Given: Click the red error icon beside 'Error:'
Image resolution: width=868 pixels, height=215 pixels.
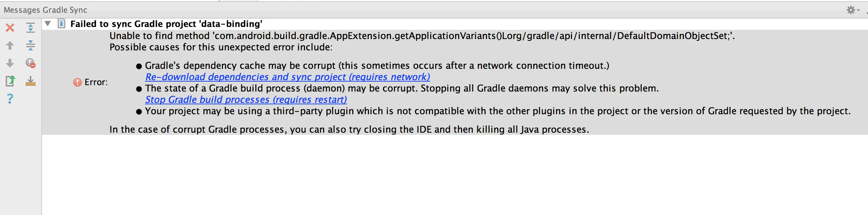Looking at the screenshot, I should [77, 82].
